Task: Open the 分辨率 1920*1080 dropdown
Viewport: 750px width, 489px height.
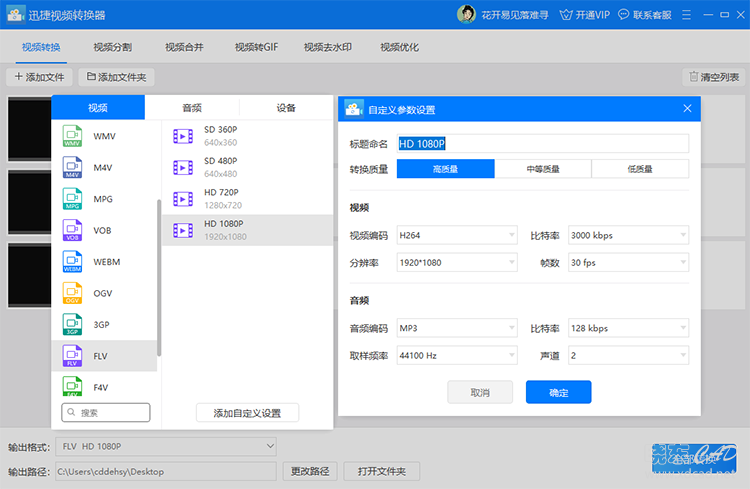Action: (x=457, y=262)
